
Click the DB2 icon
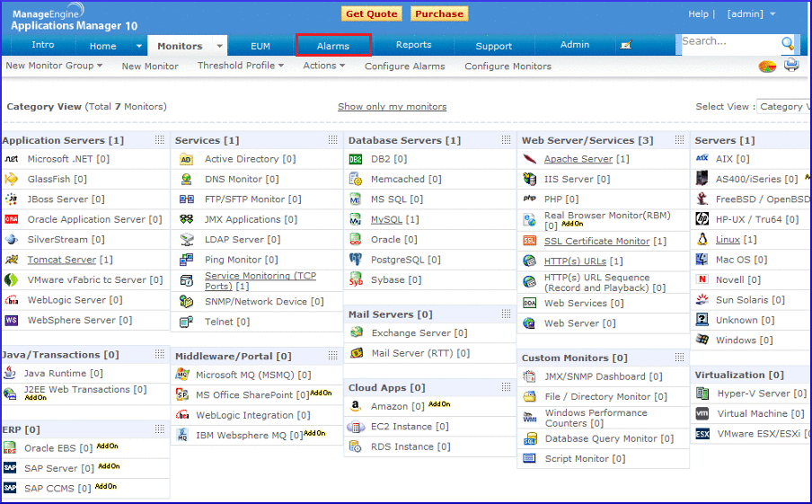pos(356,160)
